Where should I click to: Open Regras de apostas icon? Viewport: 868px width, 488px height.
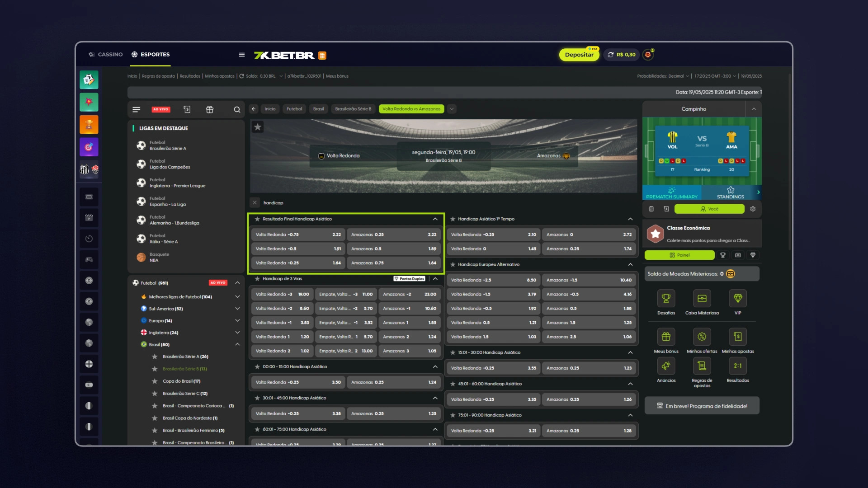[x=702, y=366]
